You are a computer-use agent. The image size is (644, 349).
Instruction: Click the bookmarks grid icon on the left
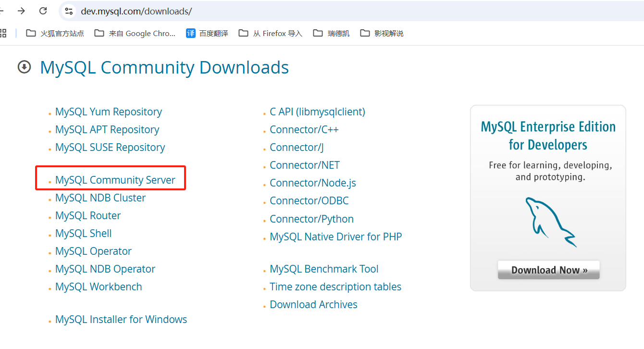pyautogui.click(x=4, y=33)
